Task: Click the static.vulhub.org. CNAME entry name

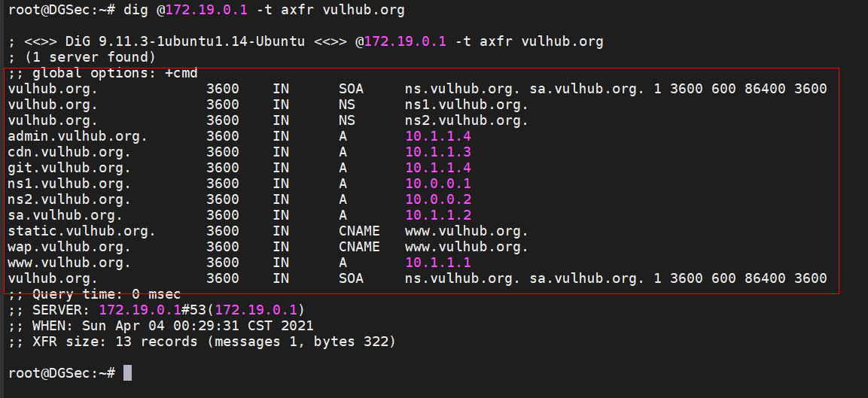Action: tap(81, 231)
